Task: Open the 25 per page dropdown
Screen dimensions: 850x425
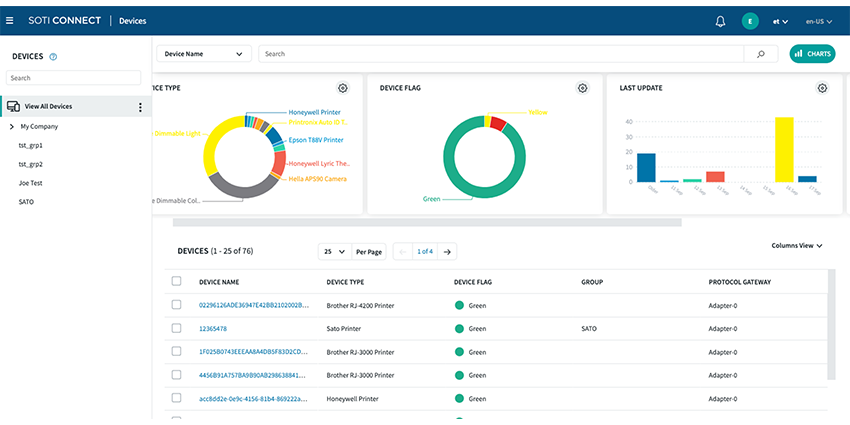Action: click(x=334, y=252)
